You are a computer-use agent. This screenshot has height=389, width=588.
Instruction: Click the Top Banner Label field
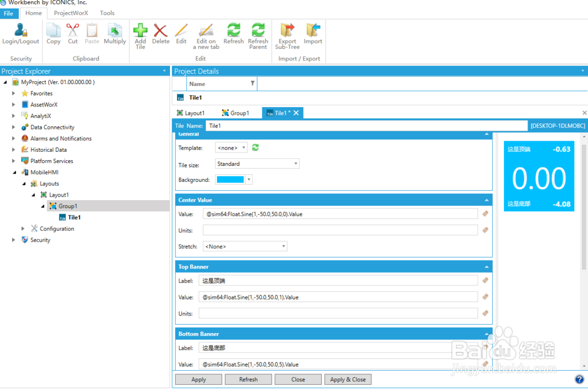pos(338,281)
